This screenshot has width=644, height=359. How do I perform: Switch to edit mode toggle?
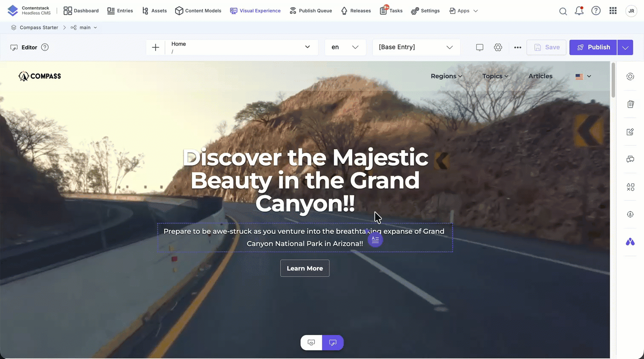click(333, 343)
